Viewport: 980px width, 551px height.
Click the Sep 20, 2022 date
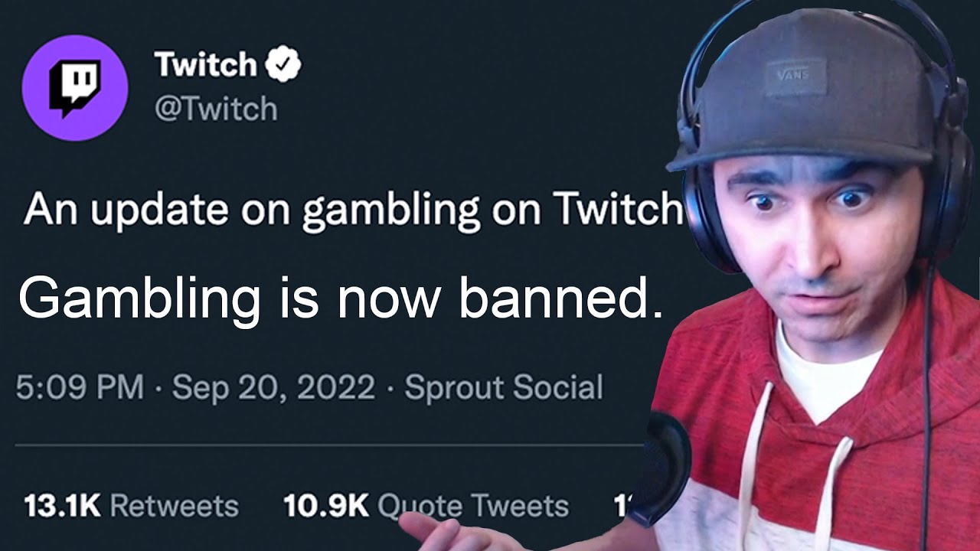274,387
